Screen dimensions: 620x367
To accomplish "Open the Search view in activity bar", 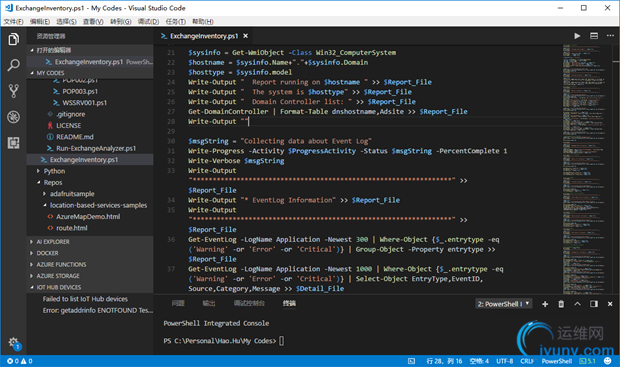I will coord(13,65).
